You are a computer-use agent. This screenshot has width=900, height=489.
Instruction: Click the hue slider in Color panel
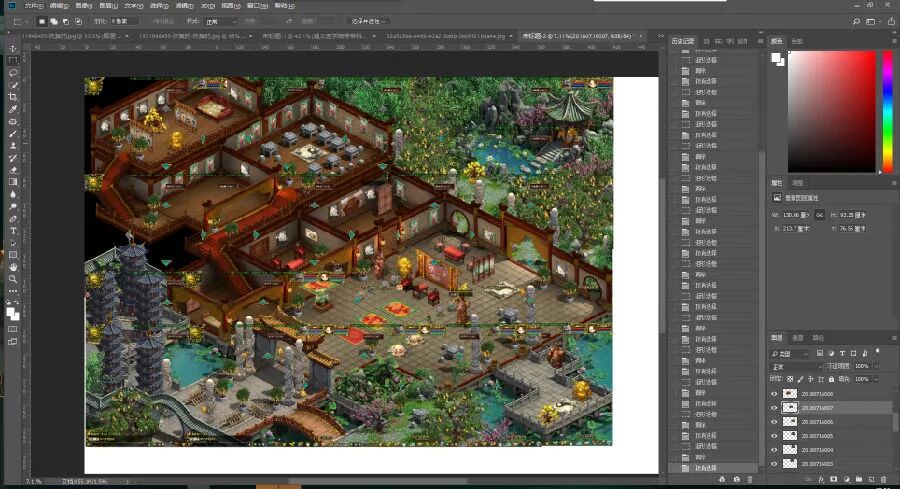tap(887, 111)
